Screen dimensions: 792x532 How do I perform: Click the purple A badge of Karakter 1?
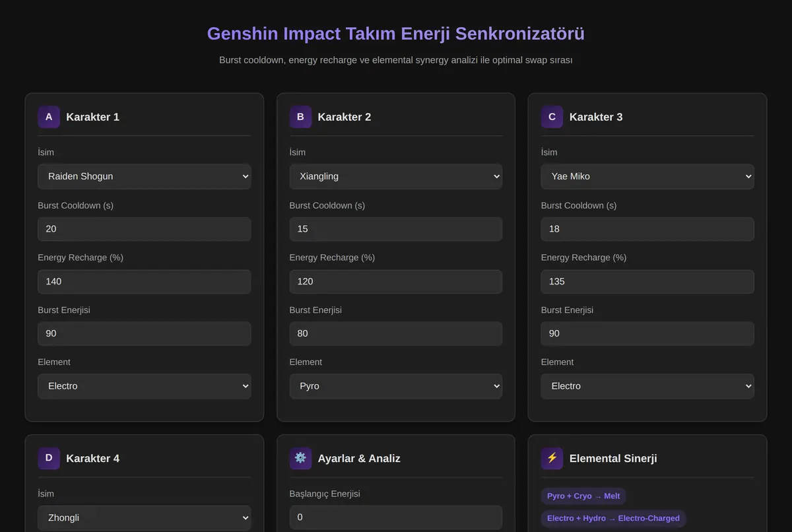[x=49, y=117]
